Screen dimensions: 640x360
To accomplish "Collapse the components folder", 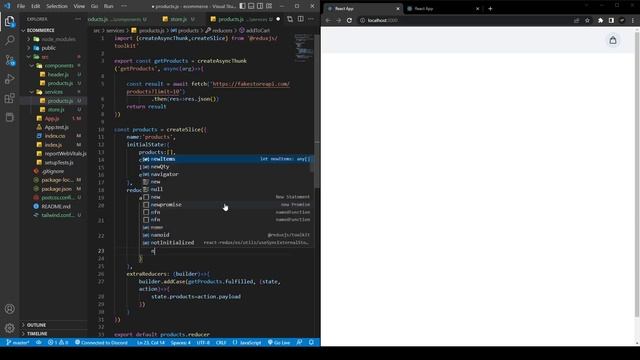I will click(59, 65).
